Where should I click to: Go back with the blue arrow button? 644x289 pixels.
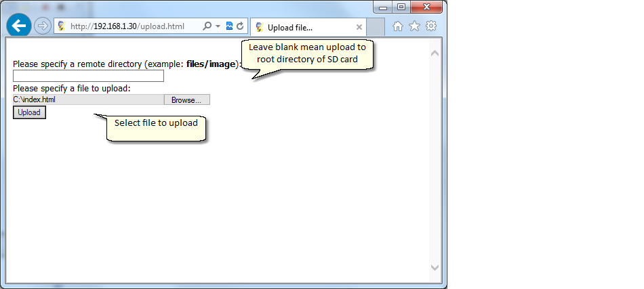(18, 26)
